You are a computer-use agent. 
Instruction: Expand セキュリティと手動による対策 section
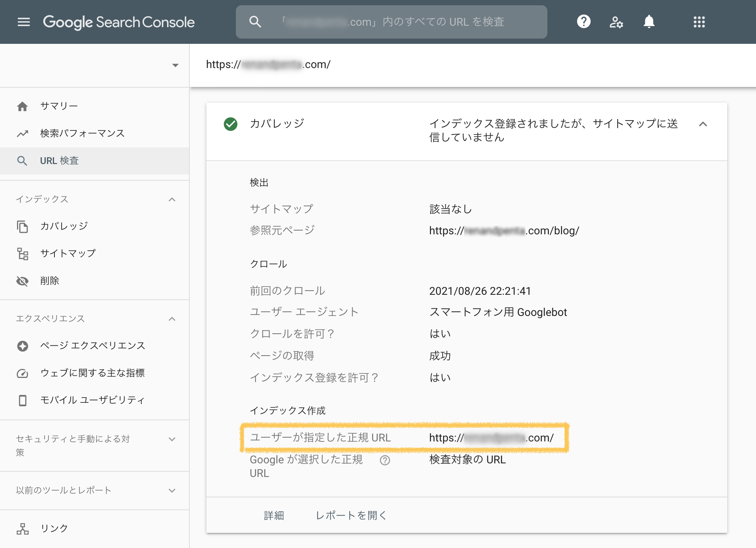click(172, 439)
